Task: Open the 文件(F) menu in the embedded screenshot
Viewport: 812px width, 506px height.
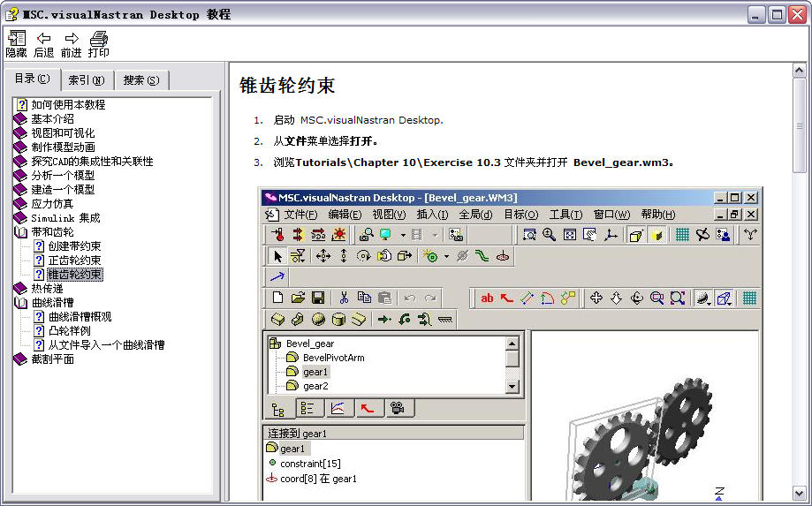Action: [300, 215]
